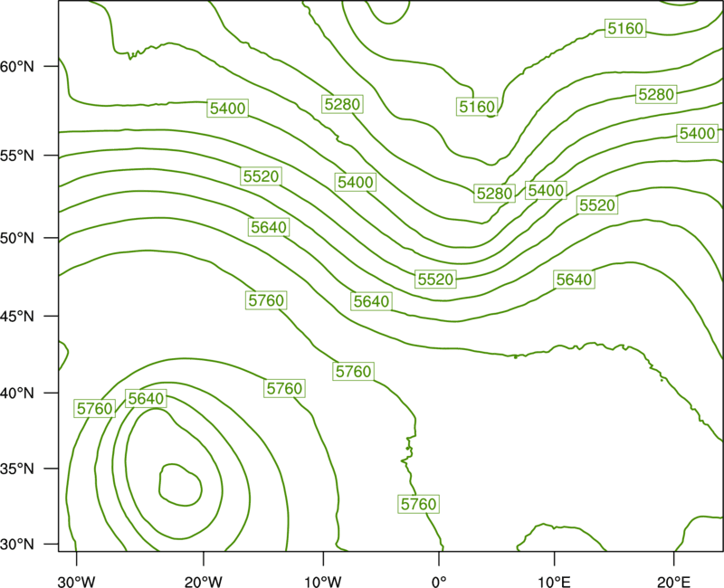Click the 30°N latitude axis label
Image resolution: width=724 pixels, height=588 pixels.
(17, 545)
